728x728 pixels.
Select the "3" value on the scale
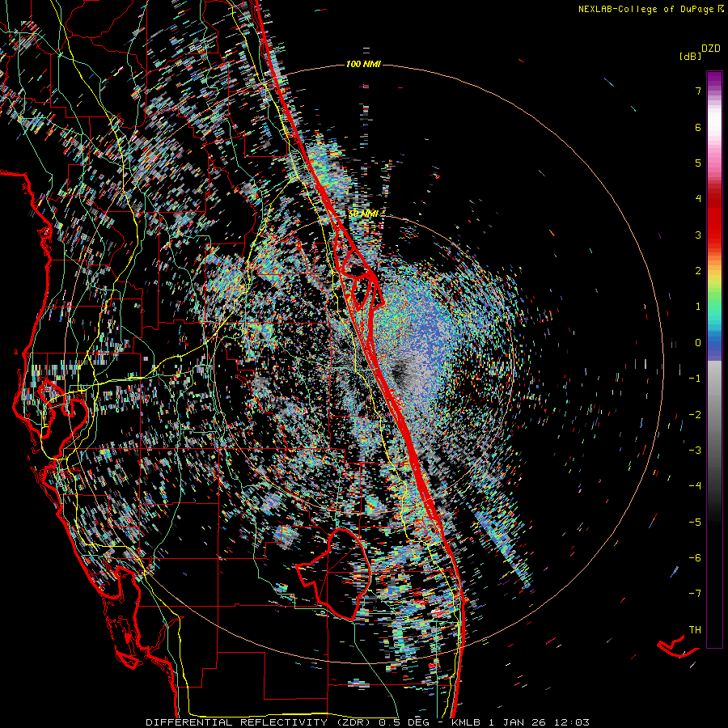click(698, 235)
